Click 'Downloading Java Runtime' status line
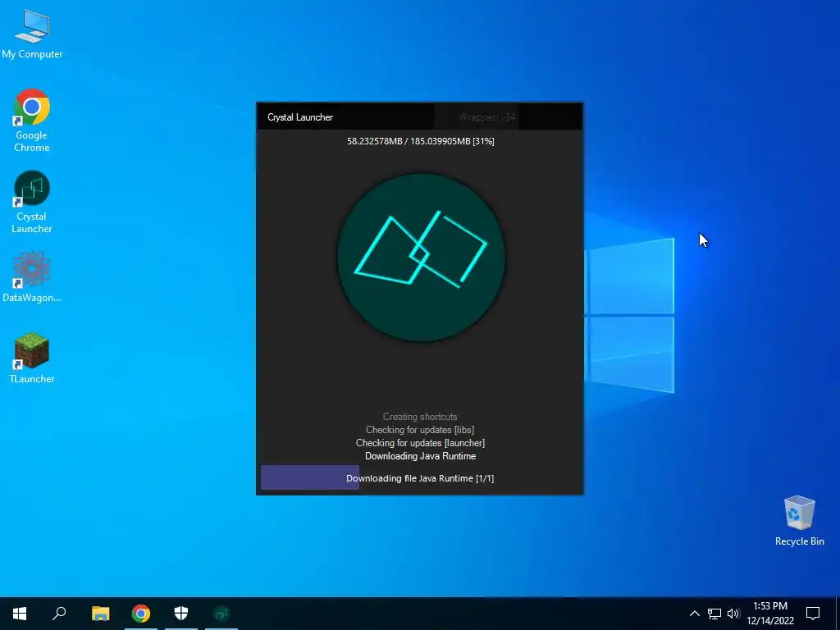Screen dimensions: 840x630 421,456
